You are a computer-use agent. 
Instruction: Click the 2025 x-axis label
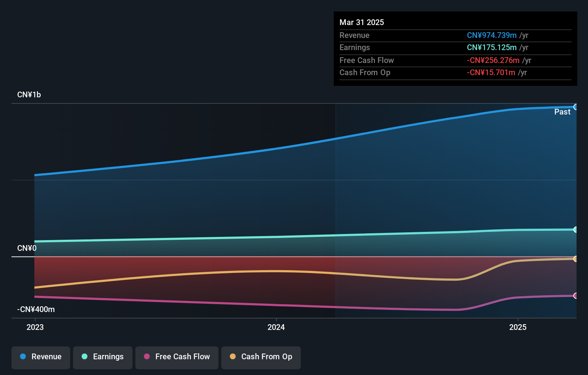[518, 327]
